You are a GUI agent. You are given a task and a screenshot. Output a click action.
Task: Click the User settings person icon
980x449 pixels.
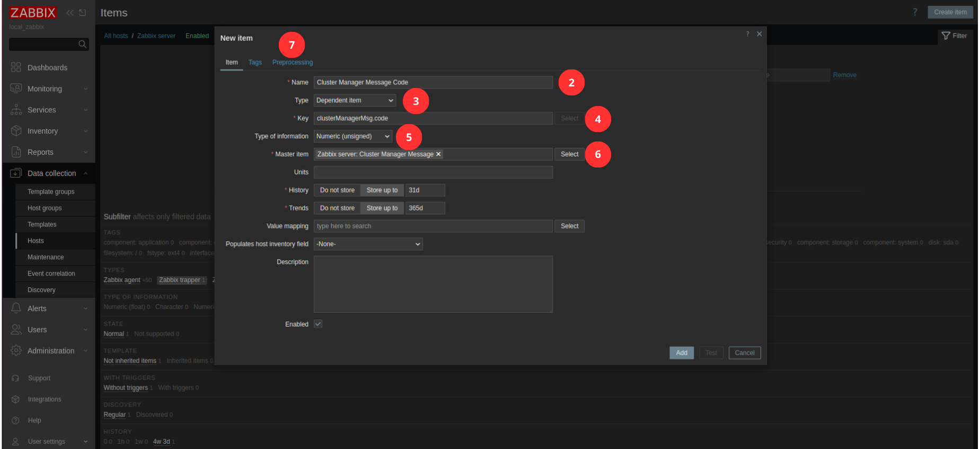tap(15, 442)
